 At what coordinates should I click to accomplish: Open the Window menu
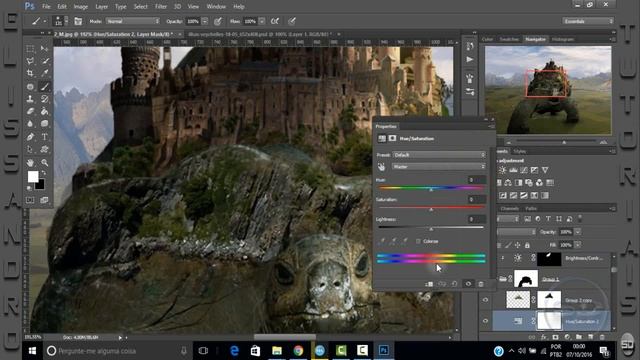(216, 7)
